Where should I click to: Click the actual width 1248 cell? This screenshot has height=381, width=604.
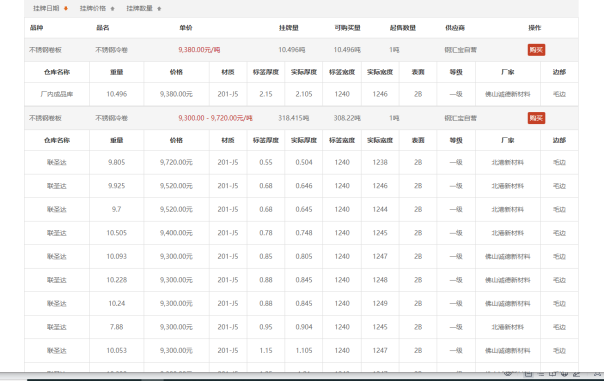pyautogui.click(x=380, y=280)
